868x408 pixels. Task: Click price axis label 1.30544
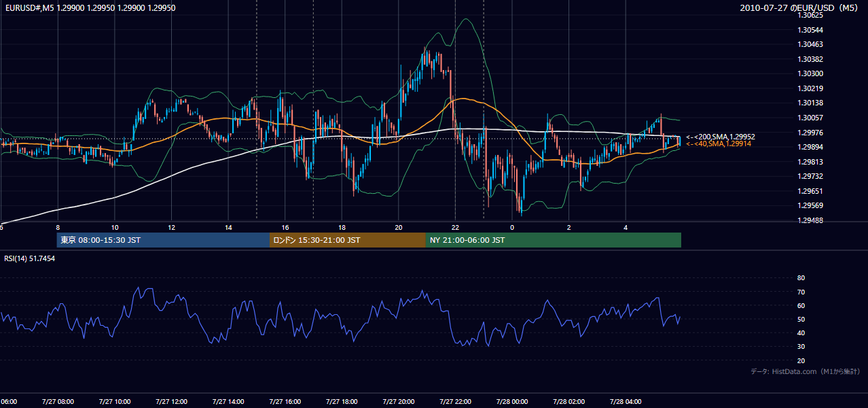pos(810,30)
